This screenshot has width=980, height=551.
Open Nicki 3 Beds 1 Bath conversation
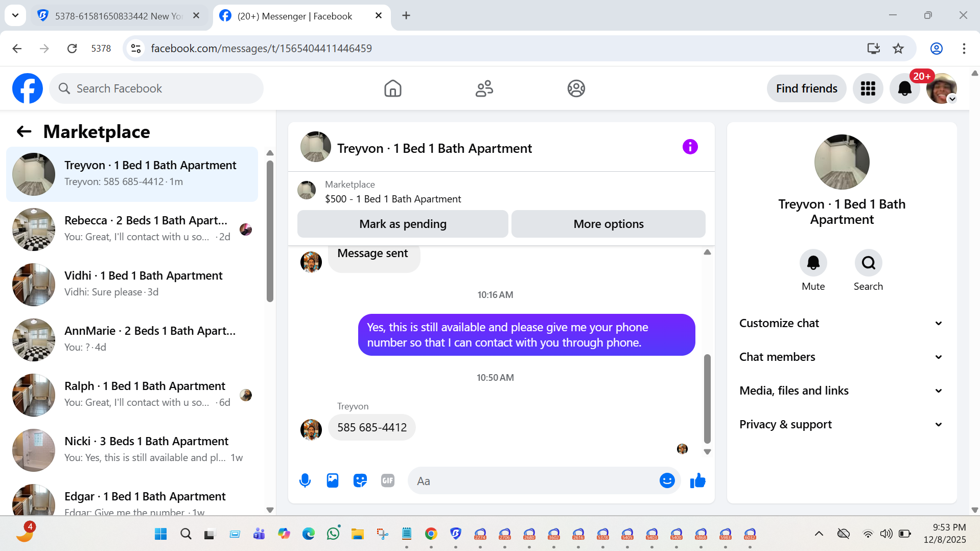(132, 450)
